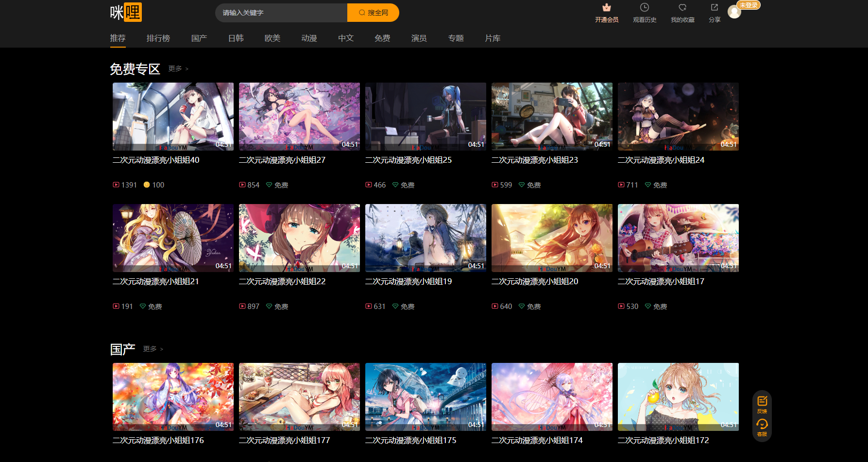Image resolution: width=868 pixels, height=462 pixels.
Task: Switch to the 排行榜 tab
Action: (x=158, y=38)
